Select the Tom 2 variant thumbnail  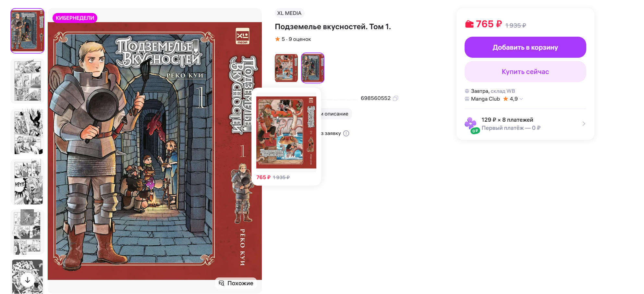click(286, 68)
